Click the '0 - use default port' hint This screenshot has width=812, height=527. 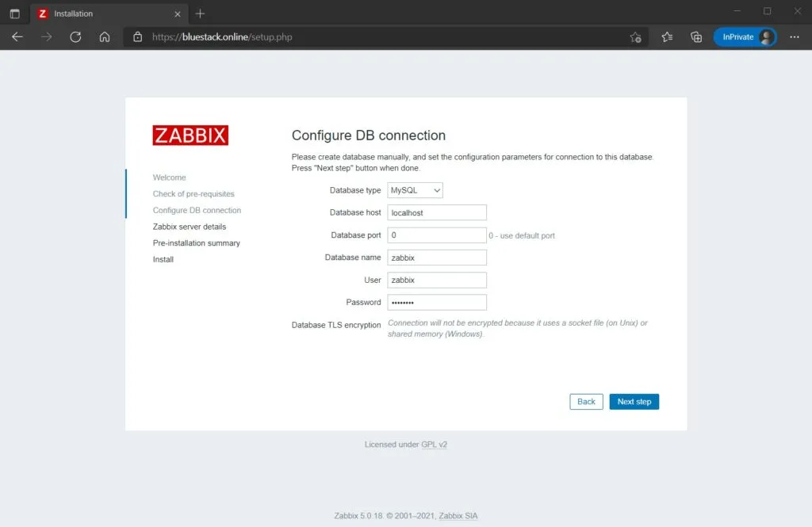tap(522, 235)
